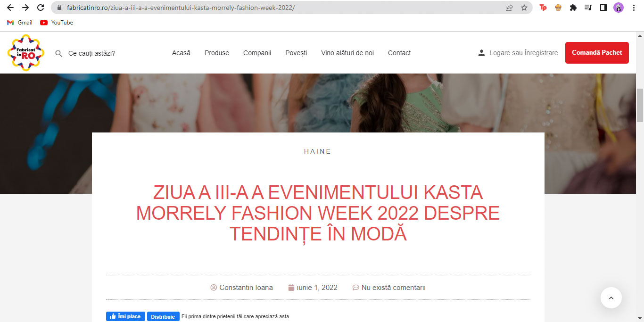Click the scroll-to-top arrow button
This screenshot has height=322, width=644.
pos(611,297)
